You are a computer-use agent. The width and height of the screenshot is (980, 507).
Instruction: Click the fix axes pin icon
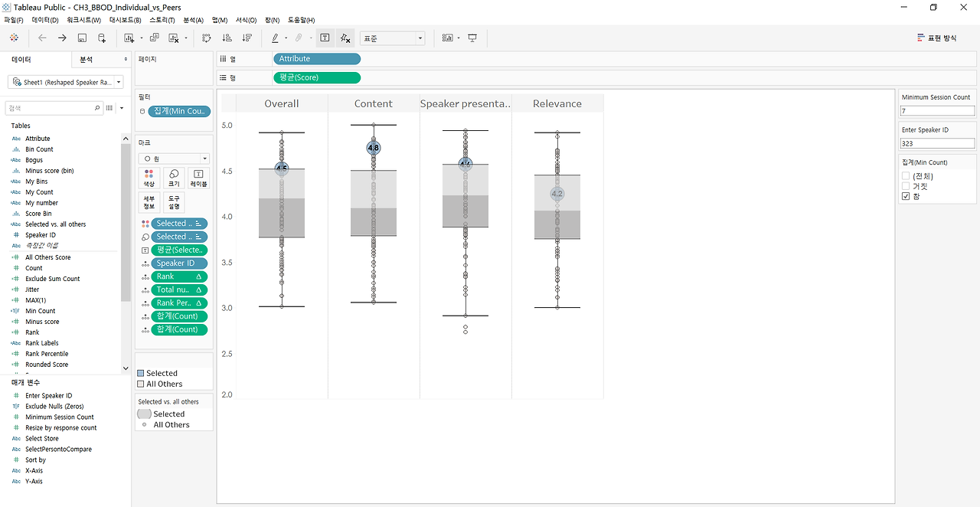(x=345, y=38)
